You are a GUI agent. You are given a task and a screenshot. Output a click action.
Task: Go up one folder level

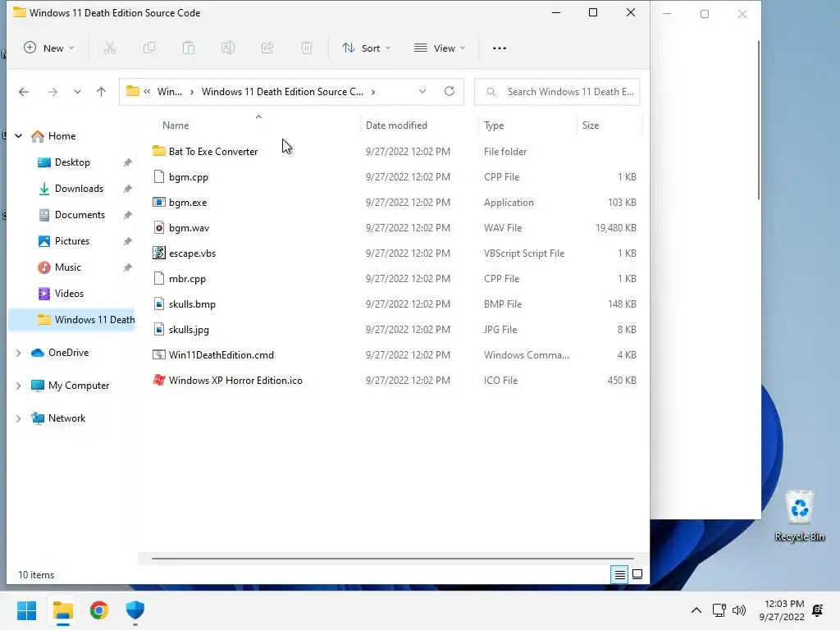(101, 92)
